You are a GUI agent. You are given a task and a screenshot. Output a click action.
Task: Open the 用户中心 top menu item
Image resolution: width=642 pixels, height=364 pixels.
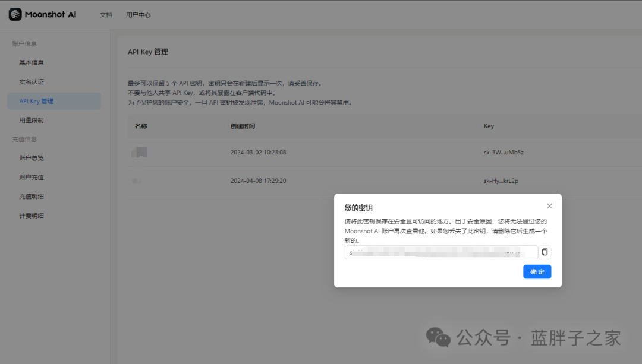139,15
